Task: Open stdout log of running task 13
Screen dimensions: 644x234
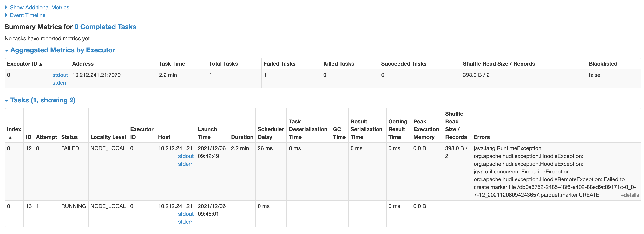Action: click(x=186, y=214)
